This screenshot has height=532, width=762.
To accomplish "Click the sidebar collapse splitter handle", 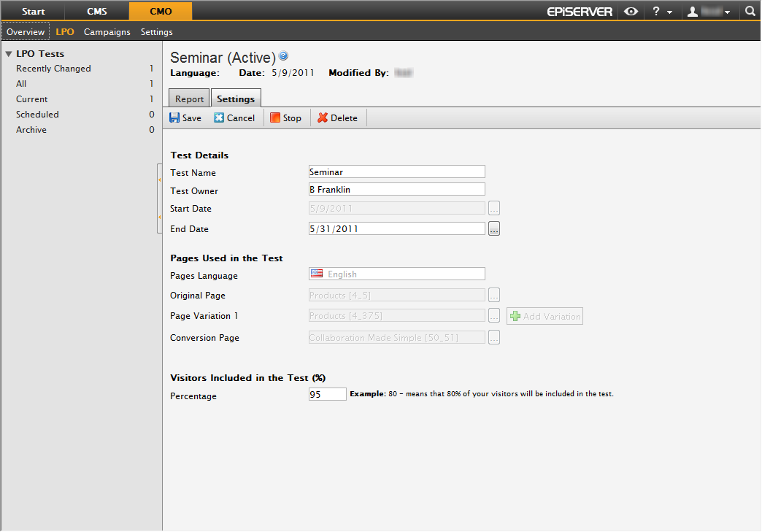I will 159,198.
